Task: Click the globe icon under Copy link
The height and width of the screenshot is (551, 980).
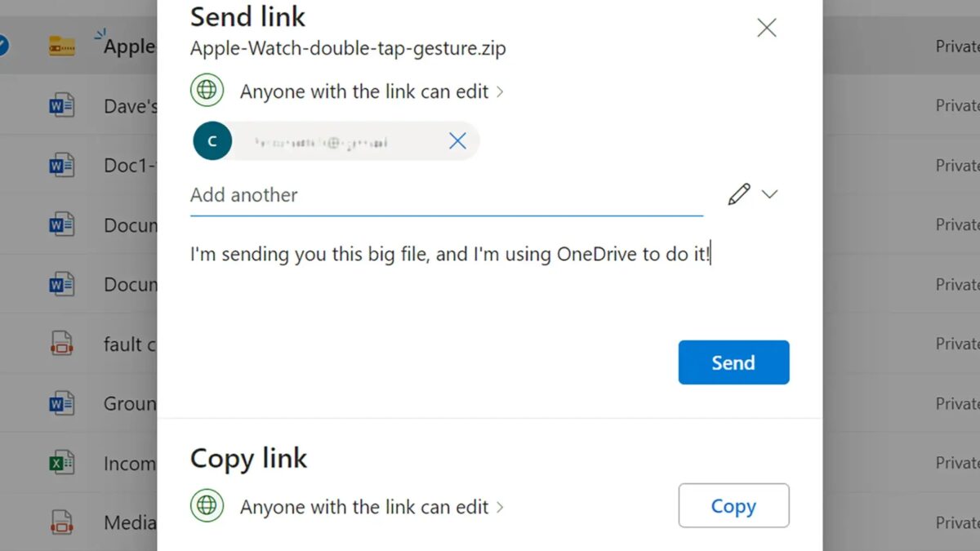Action: pyautogui.click(x=207, y=506)
